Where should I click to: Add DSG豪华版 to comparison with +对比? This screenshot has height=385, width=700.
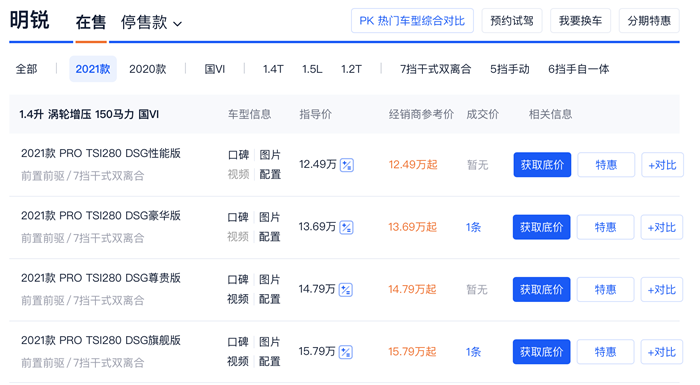pyautogui.click(x=662, y=227)
